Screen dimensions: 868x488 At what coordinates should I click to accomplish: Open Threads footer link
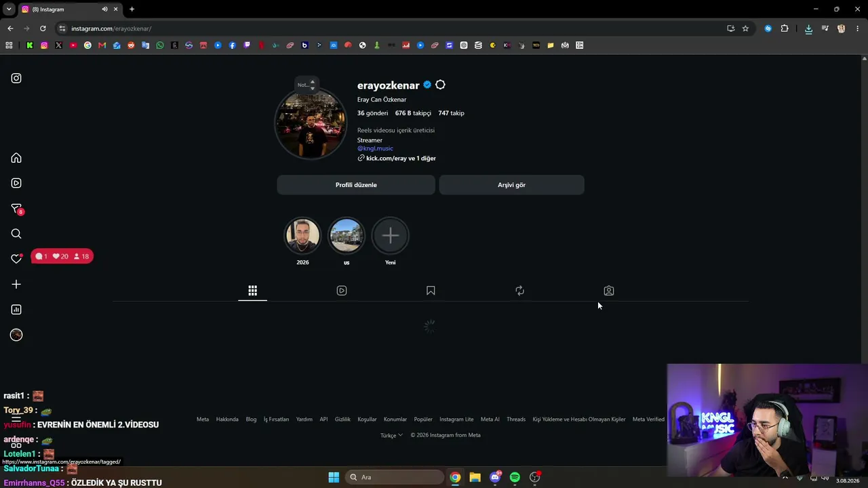[516, 420]
